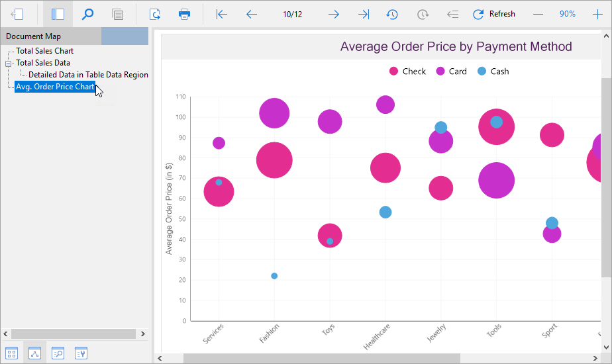Click the Cash legend marker
The image size is (612, 364).
(x=482, y=71)
